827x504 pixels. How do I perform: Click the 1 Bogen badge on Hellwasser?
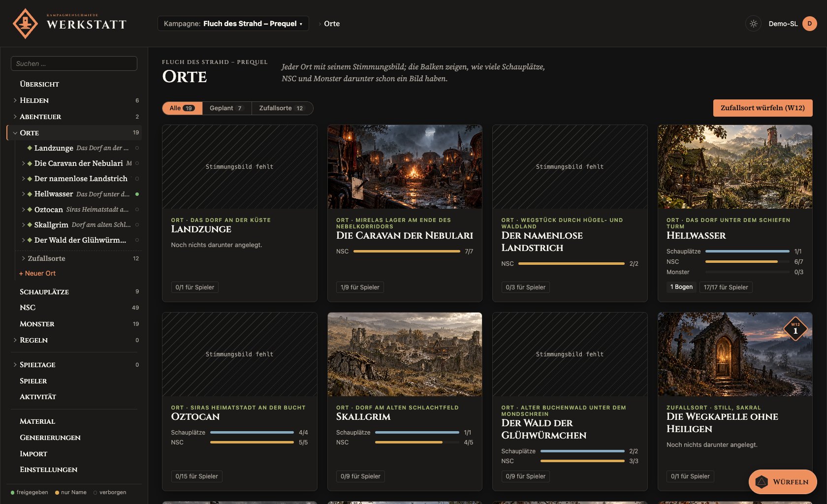point(681,287)
